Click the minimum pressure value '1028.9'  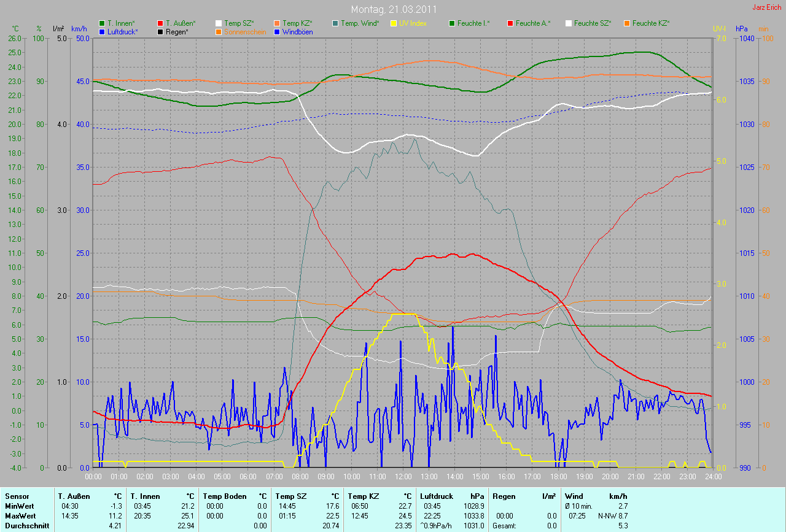(x=474, y=506)
